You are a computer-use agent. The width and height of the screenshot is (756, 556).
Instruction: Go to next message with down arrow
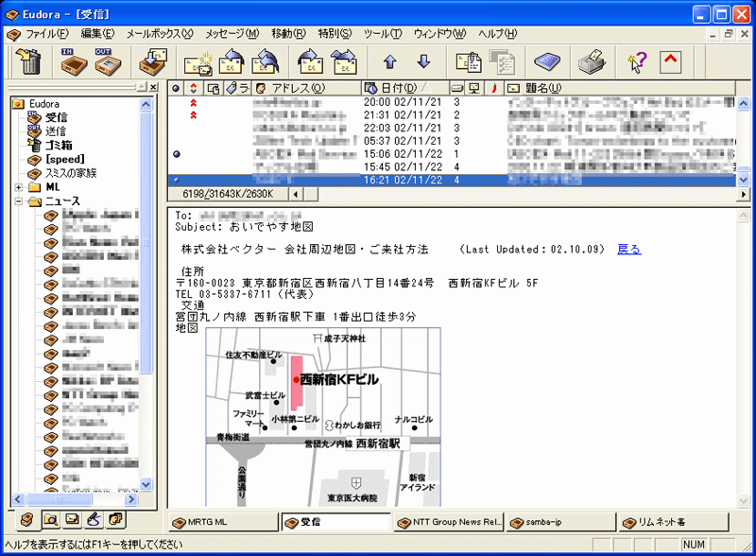click(x=423, y=62)
